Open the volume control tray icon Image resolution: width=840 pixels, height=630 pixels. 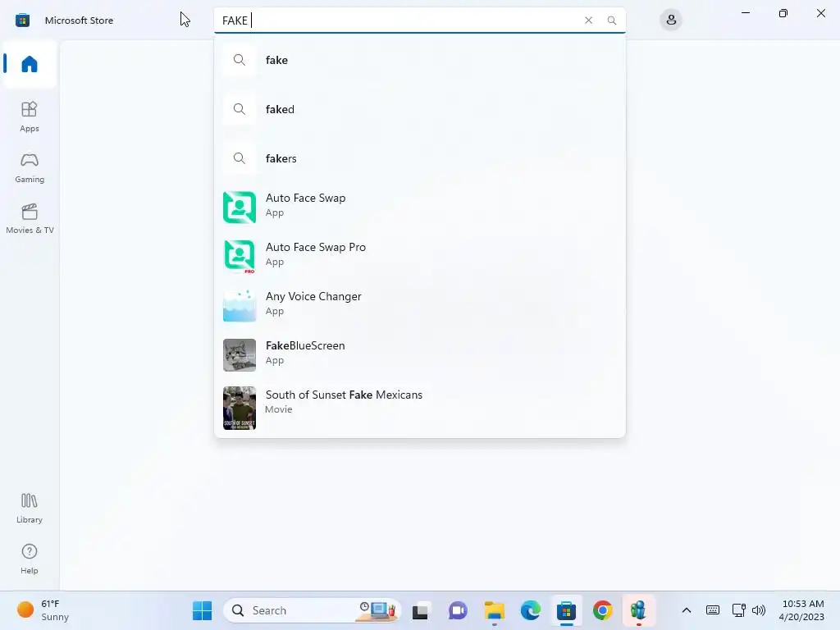click(x=759, y=610)
